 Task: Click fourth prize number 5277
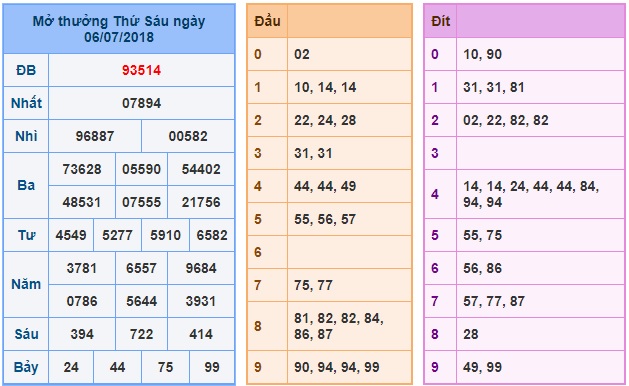[x=117, y=235]
